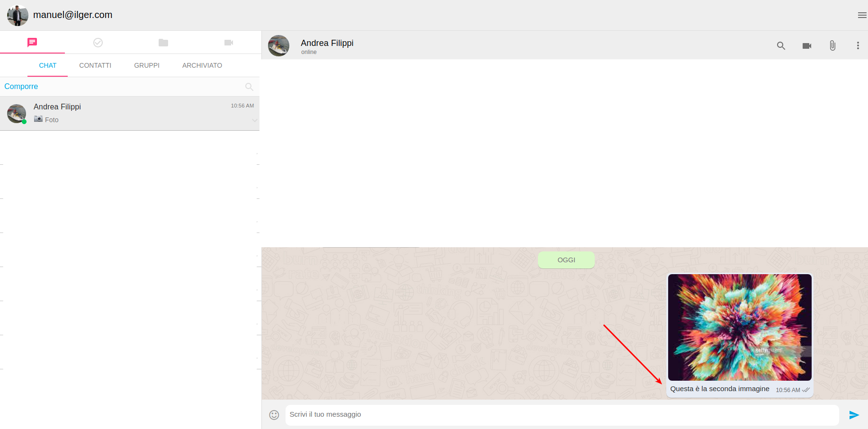Open the files folder icon tab

tap(163, 43)
